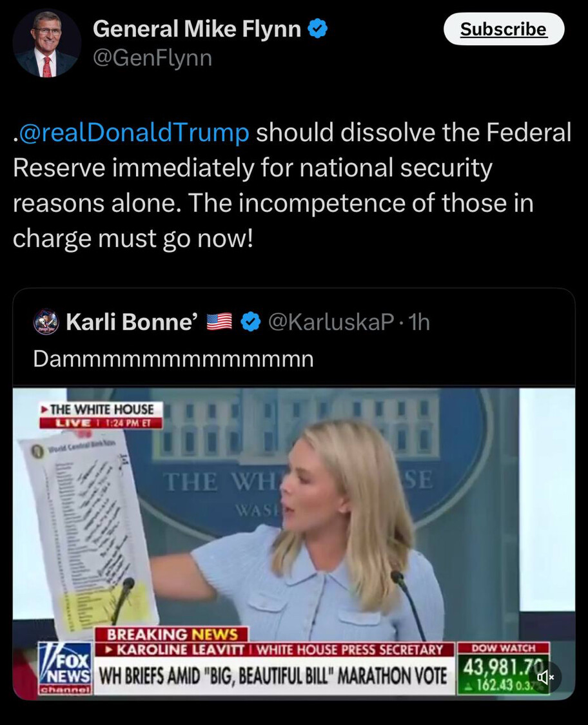
Task: Open the quoted post text Dammmmmmmmmmmmn
Action: 173,359
